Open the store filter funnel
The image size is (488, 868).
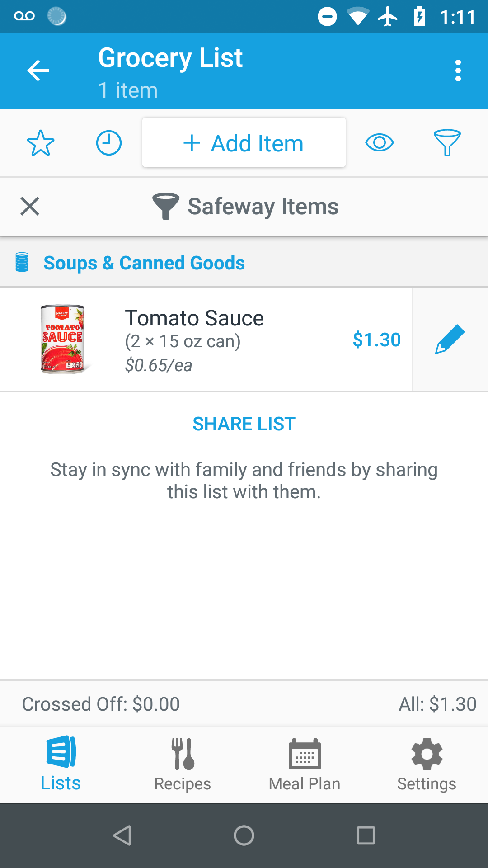tap(447, 143)
